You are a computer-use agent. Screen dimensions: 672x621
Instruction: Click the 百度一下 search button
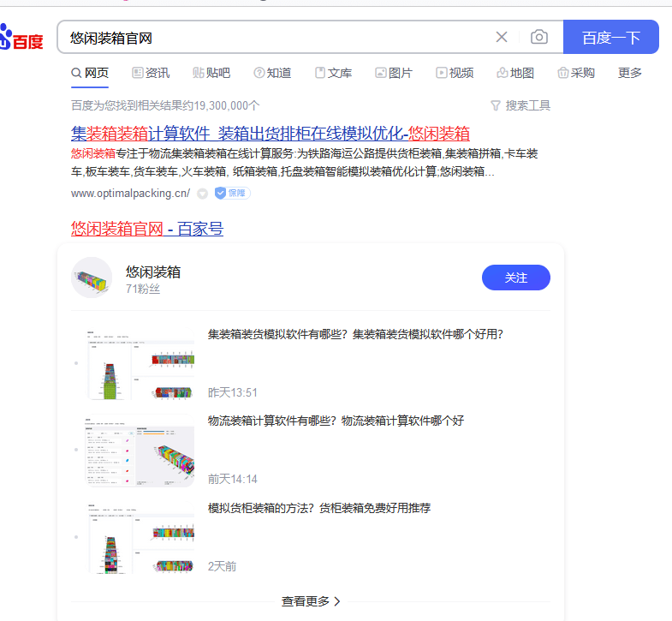click(610, 37)
